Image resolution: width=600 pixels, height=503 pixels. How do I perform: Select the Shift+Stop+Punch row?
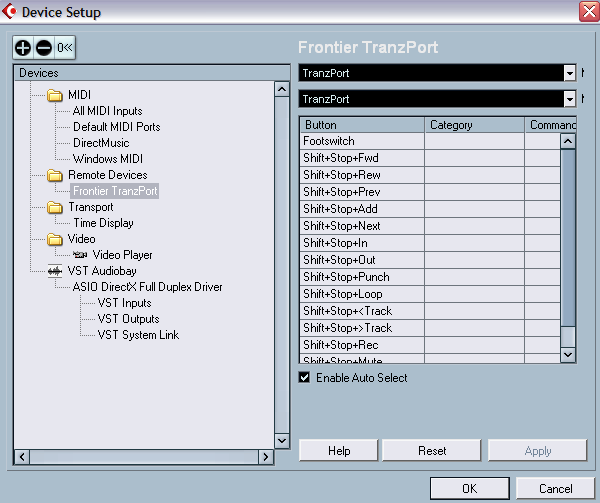coord(430,277)
